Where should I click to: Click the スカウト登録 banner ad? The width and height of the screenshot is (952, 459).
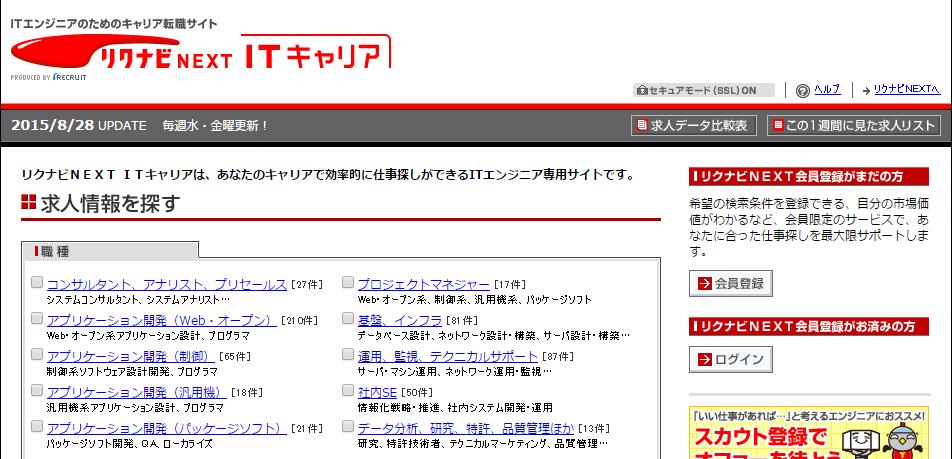pyautogui.click(x=809, y=432)
